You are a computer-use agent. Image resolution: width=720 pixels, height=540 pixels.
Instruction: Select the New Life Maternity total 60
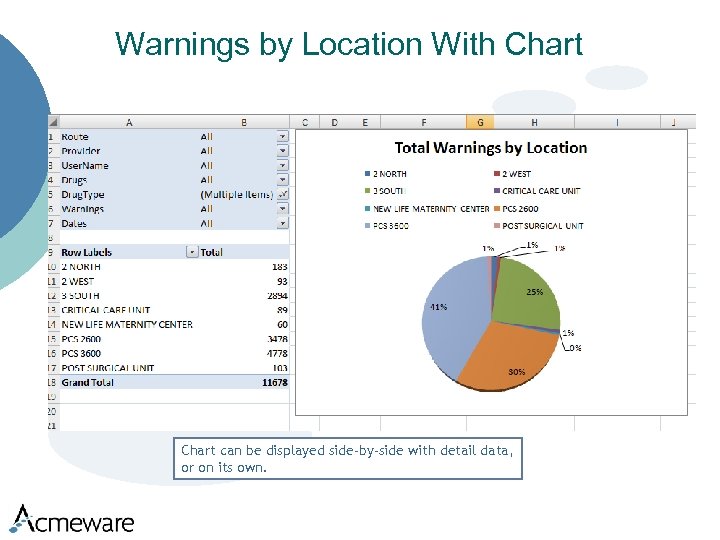click(x=244, y=325)
